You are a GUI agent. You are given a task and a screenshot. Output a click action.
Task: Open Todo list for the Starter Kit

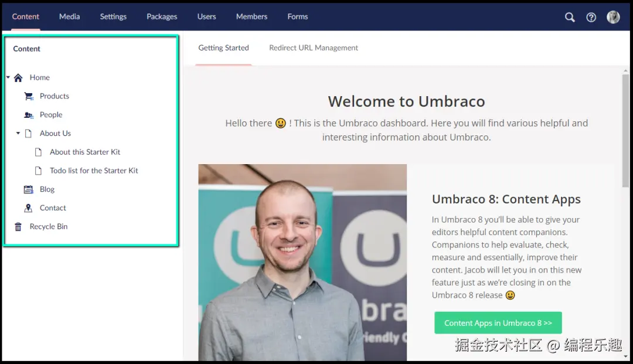[94, 171]
